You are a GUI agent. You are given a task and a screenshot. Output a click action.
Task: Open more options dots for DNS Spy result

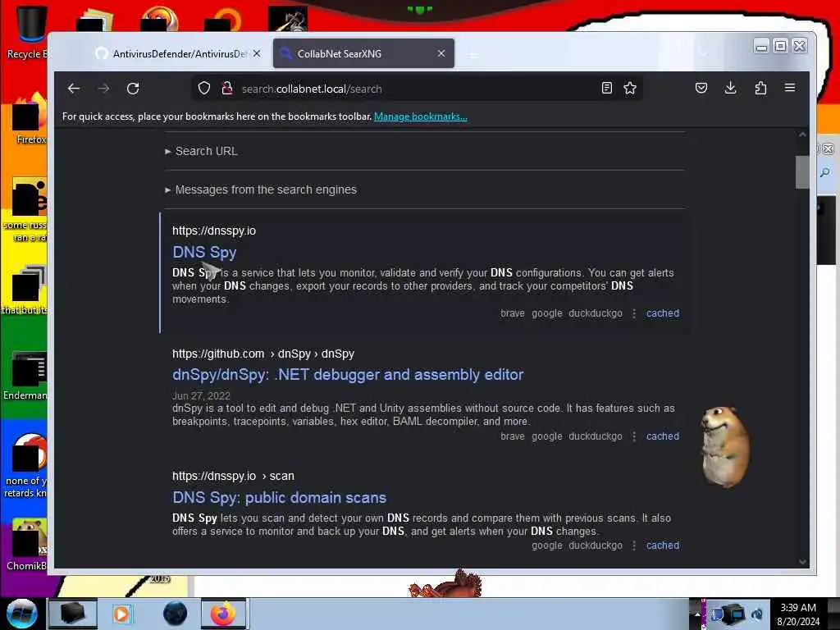[634, 313]
